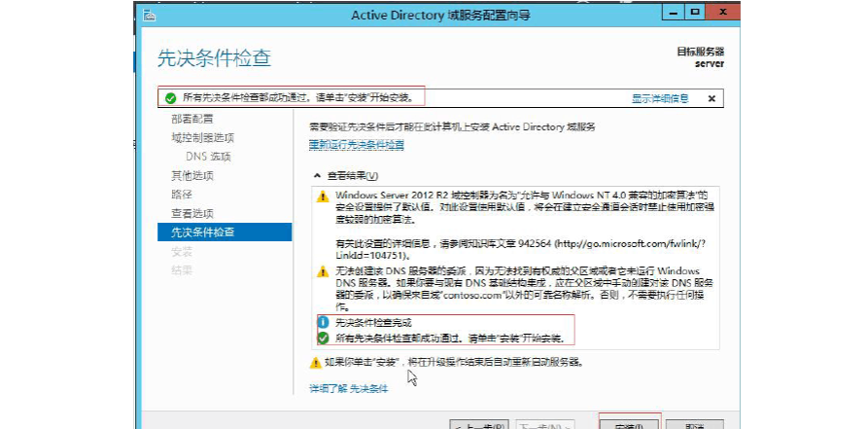Viewport: 868px width, 429px height.
Task: Select 域控制器选项 in the sidebar
Action: pyautogui.click(x=202, y=138)
